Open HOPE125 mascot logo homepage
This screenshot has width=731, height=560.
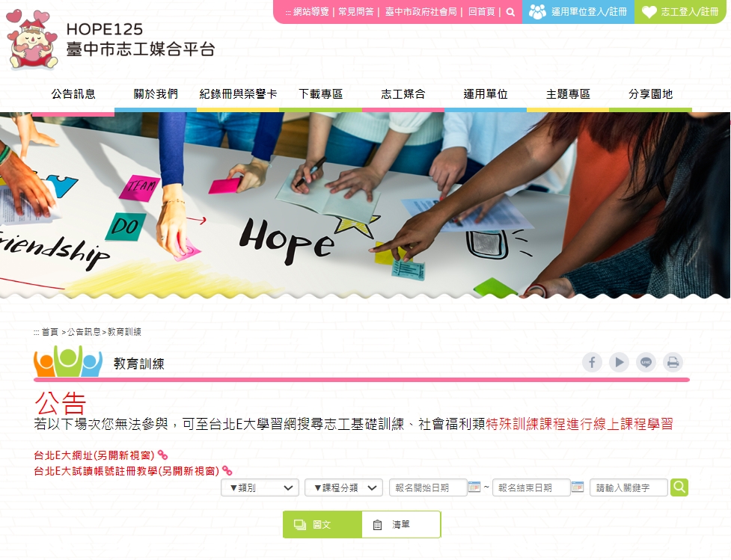pyautogui.click(x=32, y=40)
